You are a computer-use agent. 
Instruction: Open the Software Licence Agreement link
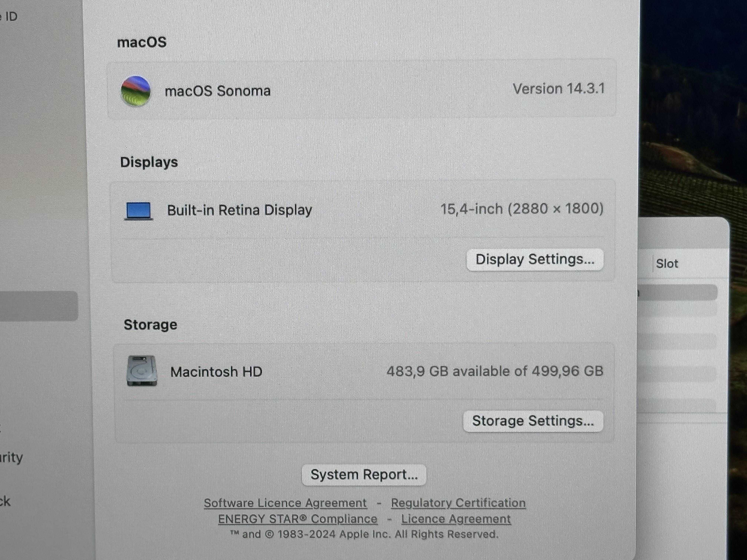point(285,503)
